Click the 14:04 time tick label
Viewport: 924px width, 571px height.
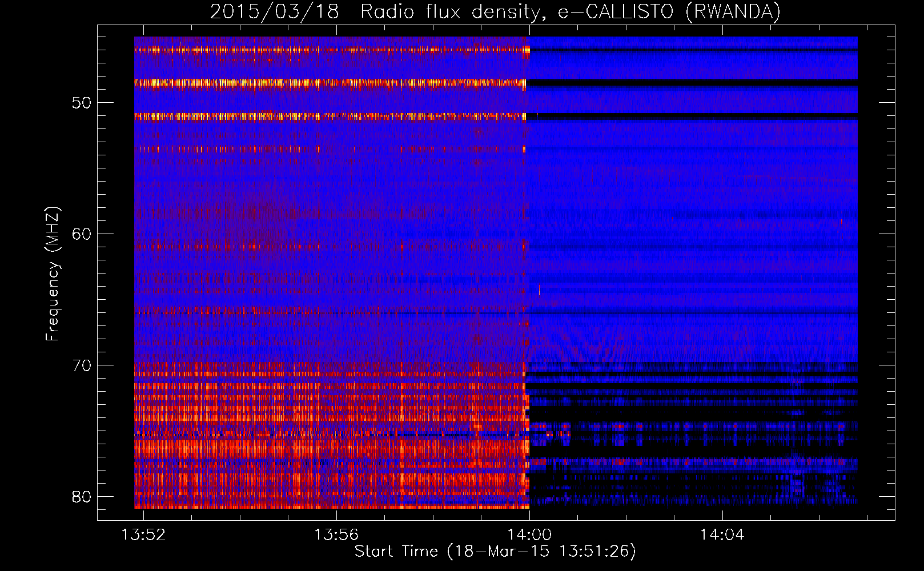click(722, 534)
